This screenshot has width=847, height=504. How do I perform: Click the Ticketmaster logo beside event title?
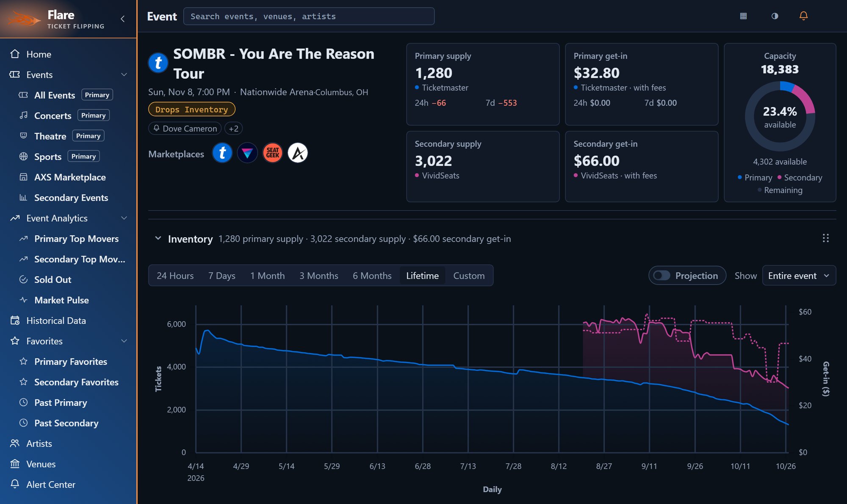click(158, 63)
